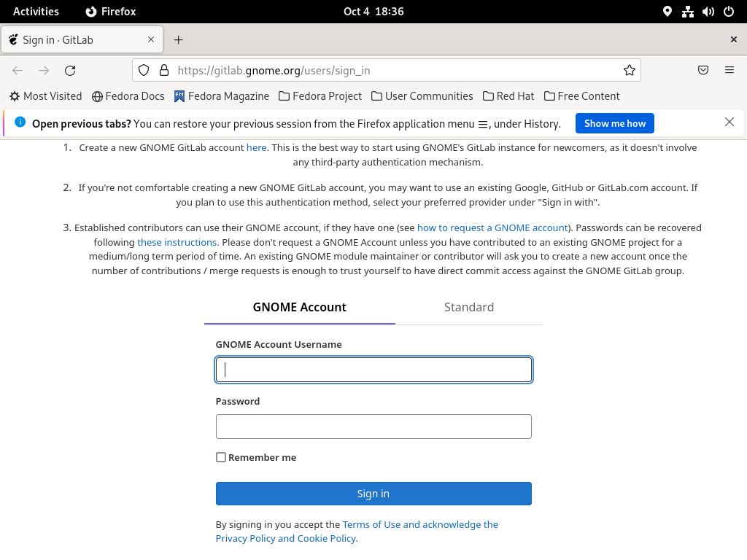Open the Fedora Docs bookmark
747x560 pixels.
pyautogui.click(x=128, y=96)
